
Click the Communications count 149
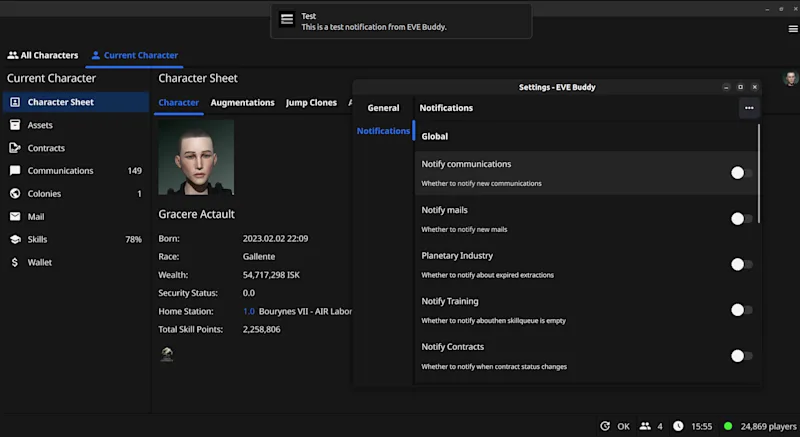pyautogui.click(x=135, y=170)
